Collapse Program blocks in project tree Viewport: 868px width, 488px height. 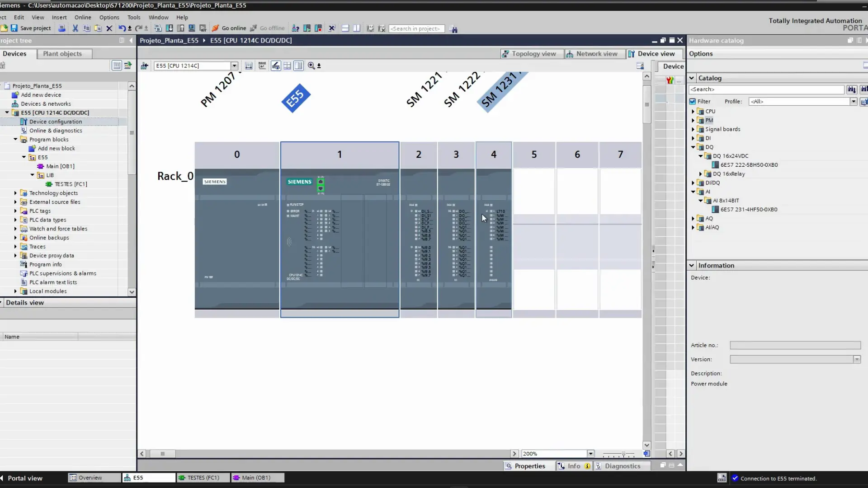15,139
